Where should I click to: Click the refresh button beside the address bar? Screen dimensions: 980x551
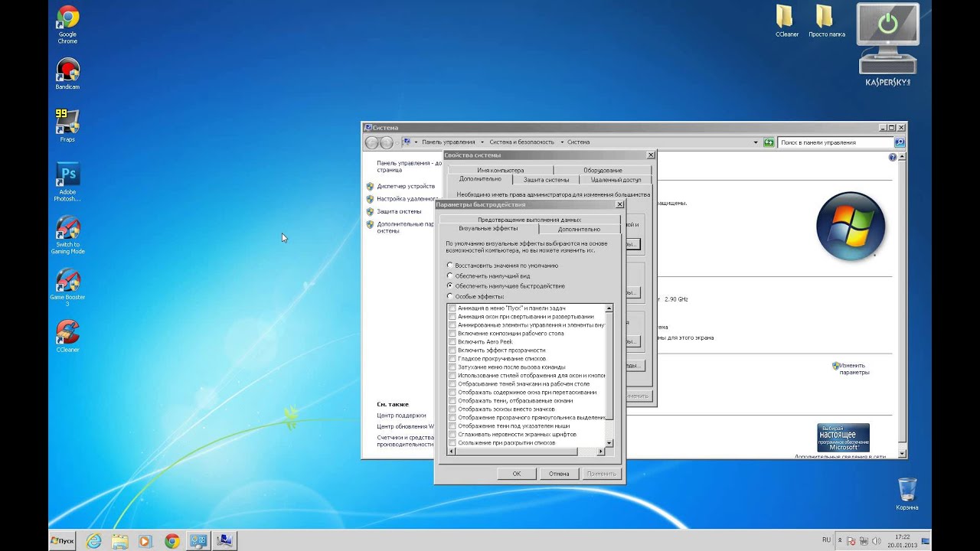pos(769,142)
